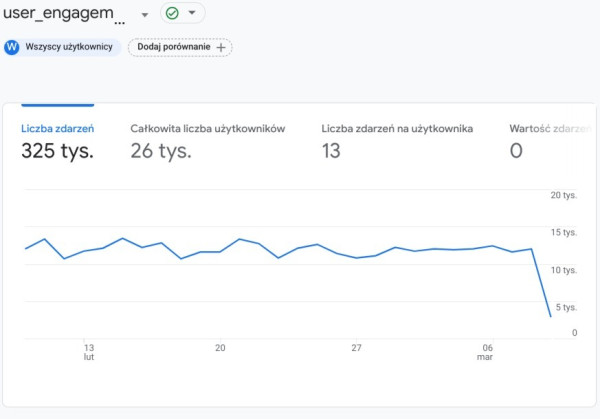Click the Dodaj porównanie button

click(x=180, y=47)
